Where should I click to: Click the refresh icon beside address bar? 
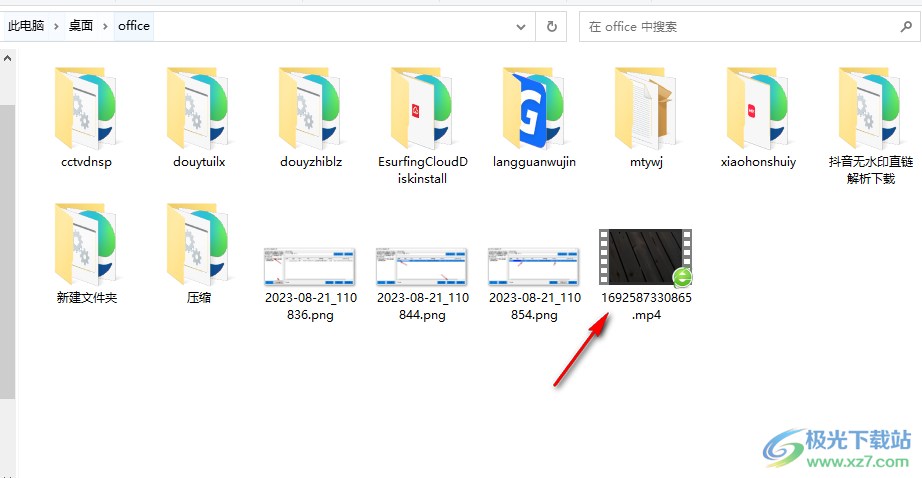[x=552, y=26]
